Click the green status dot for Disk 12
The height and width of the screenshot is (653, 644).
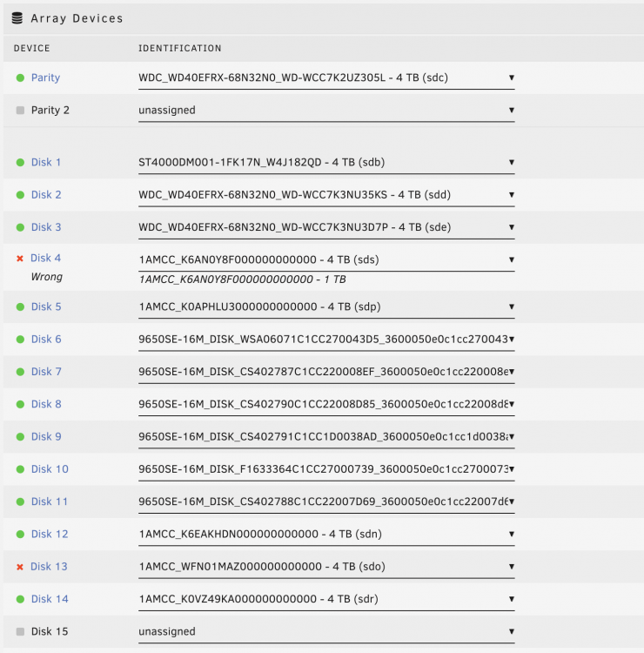coord(20,535)
